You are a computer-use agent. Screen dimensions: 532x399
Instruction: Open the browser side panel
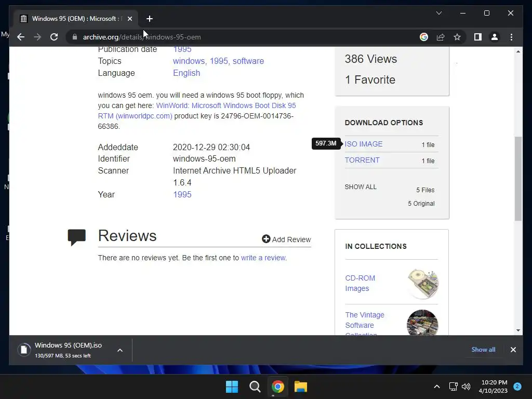[478, 37]
